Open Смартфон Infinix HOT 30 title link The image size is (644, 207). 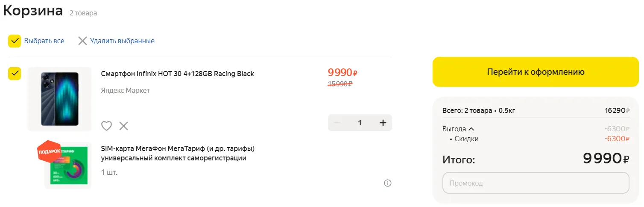[x=177, y=74]
